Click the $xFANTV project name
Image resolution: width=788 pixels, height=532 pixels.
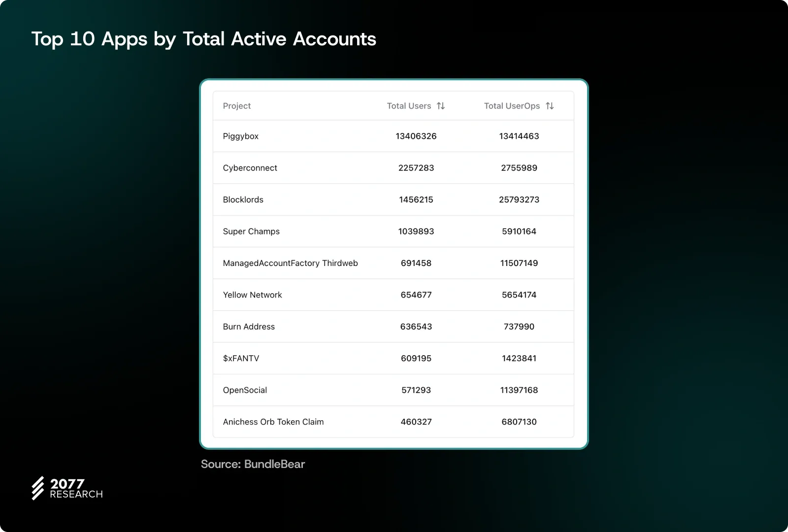click(241, 359)
